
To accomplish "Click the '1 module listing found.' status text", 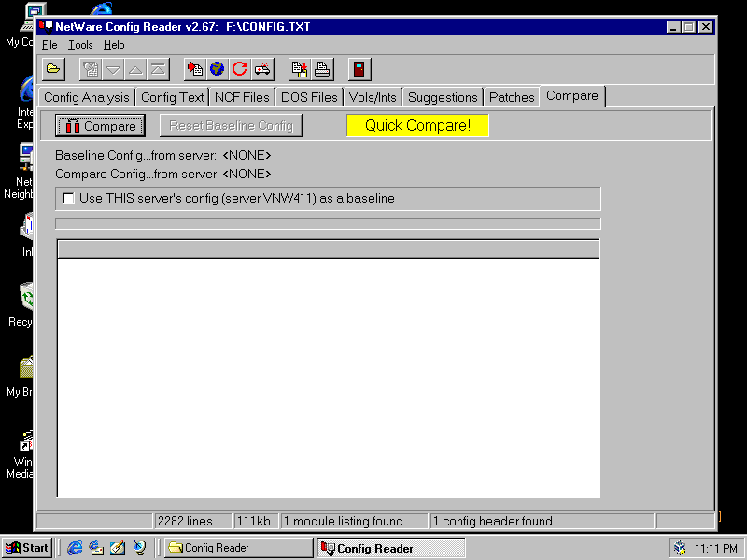I will (x=354, y=521).
